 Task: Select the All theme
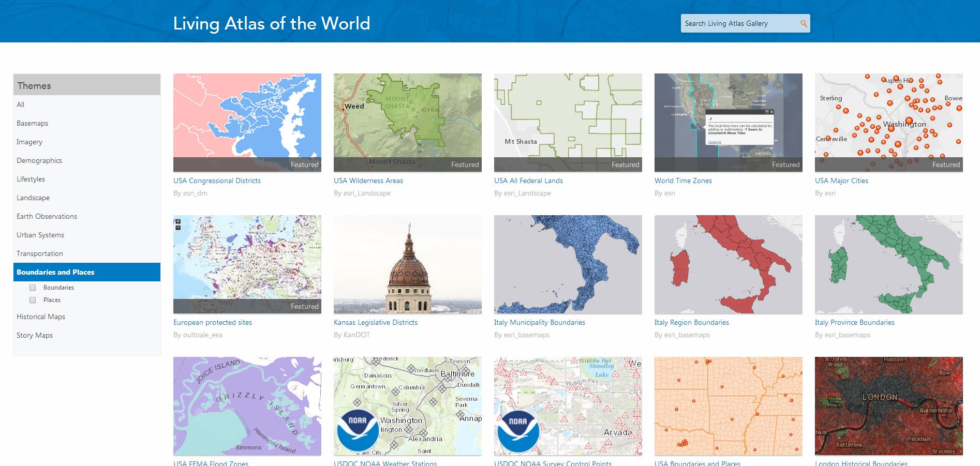pos(87,104)
